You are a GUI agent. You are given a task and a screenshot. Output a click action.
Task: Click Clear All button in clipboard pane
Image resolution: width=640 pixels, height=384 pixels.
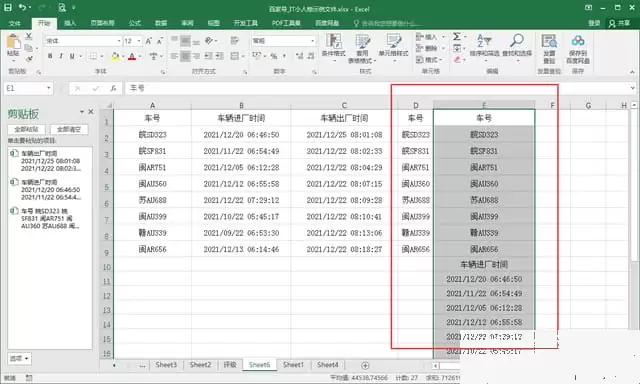coord(69,129)
